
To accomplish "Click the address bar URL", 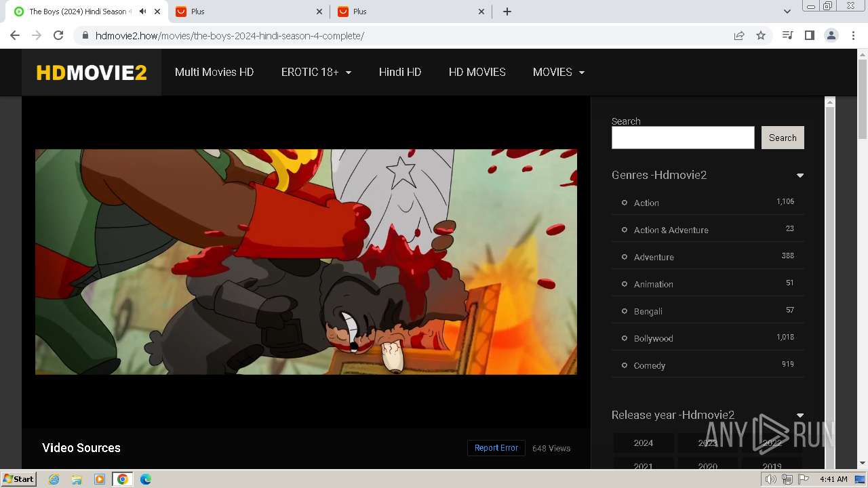I will pos(230,35).
